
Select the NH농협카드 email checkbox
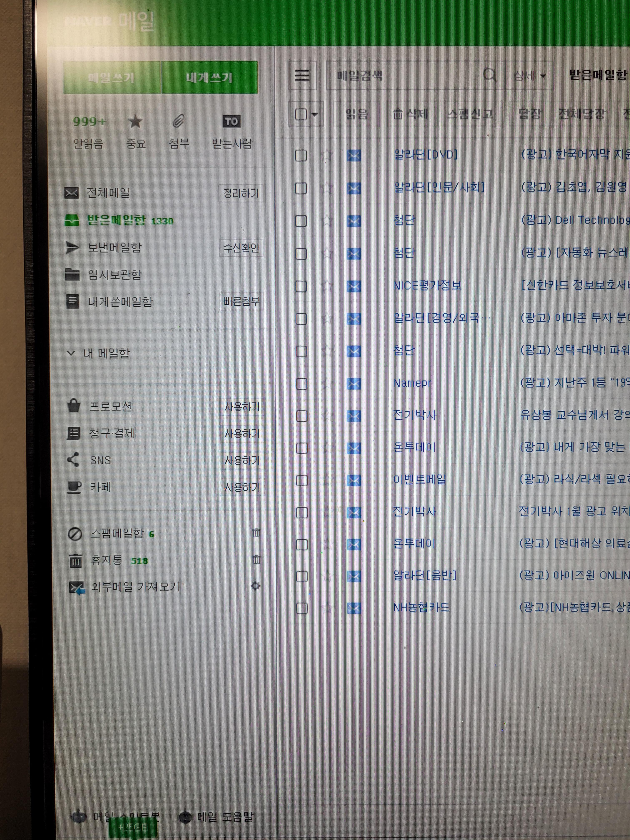click(301, 608)
